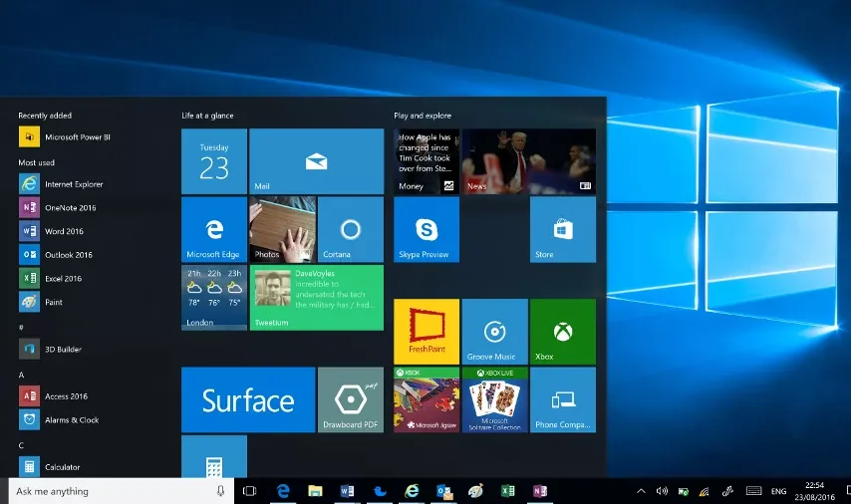The width and height of the screenshot is (851, 504).
Task: Open Excel from the taskbar
Action: pyautogui.click(x=508, y=491)
